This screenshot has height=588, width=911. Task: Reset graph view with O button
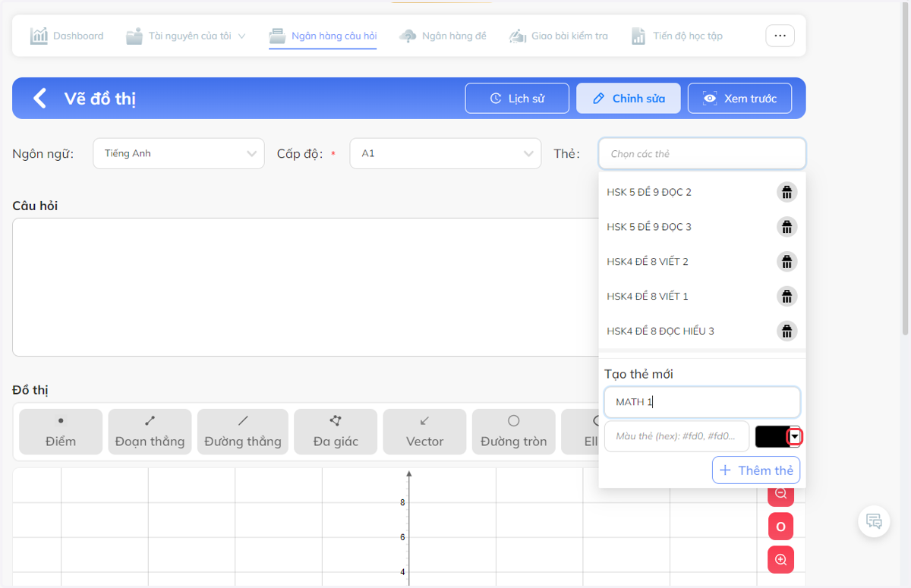coord(780,527)
